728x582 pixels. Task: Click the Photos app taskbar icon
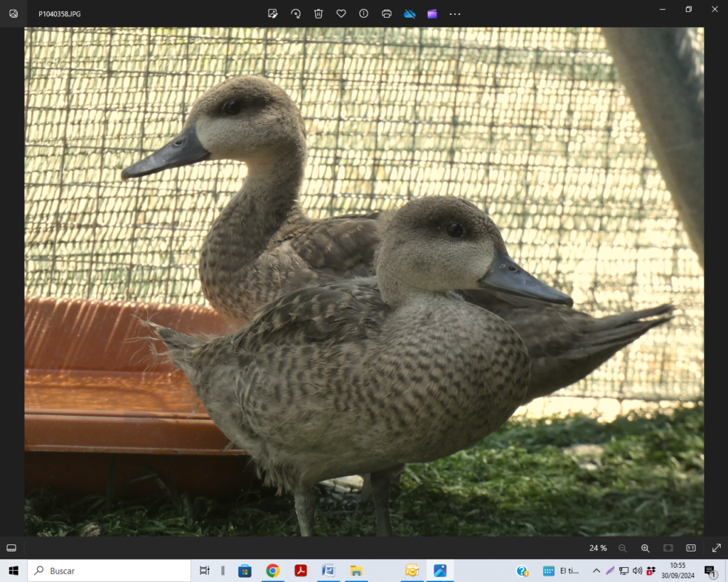pos(439,571)
